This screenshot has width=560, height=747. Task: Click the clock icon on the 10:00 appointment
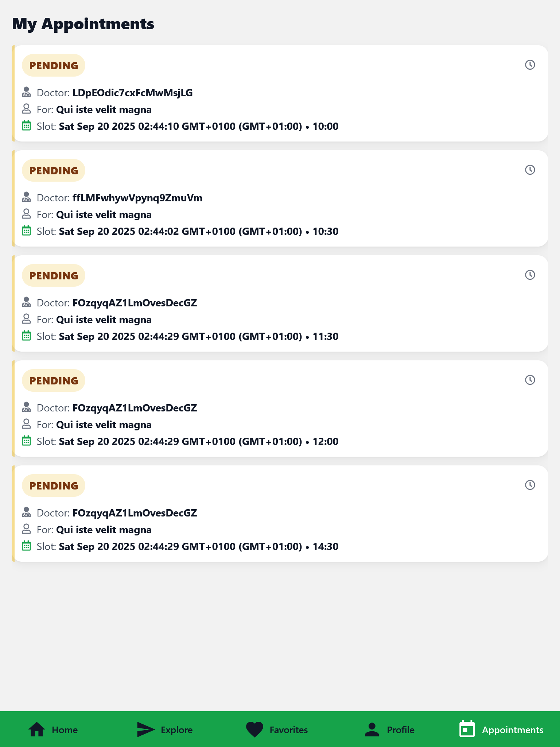530,65
